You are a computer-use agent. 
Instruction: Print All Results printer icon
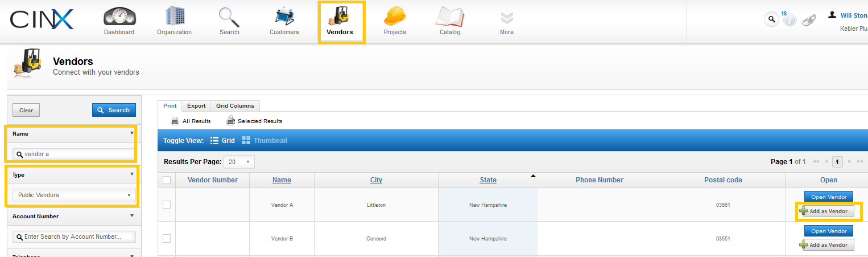point(176,121)
